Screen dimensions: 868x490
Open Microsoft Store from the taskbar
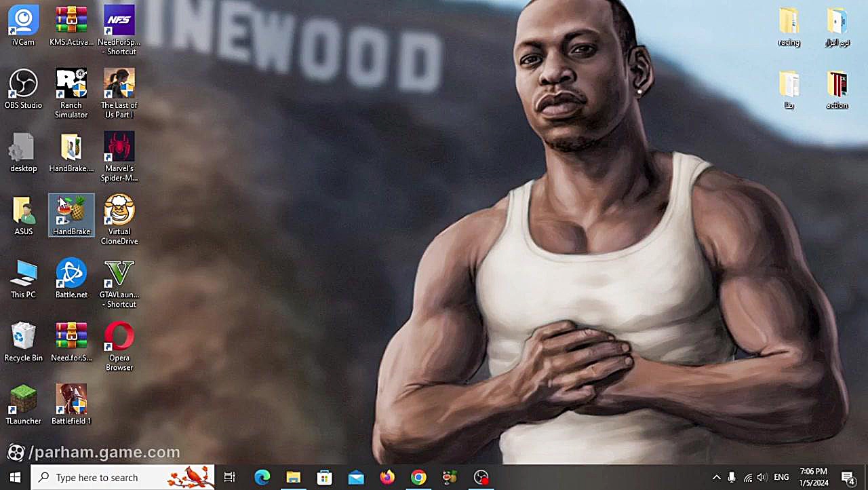point(324,477)
